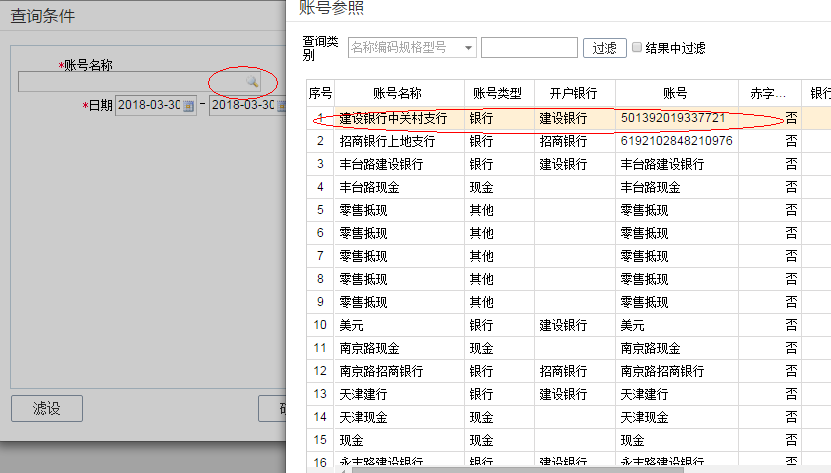Open the calendar picker for start date
This screenshot has width=831, height=473.
coord(187,105)
